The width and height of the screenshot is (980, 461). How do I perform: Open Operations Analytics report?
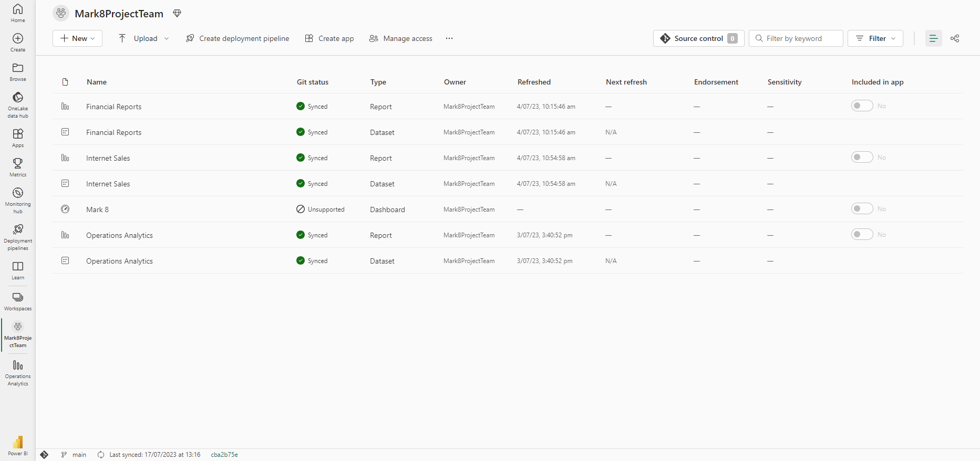[120, 235]
